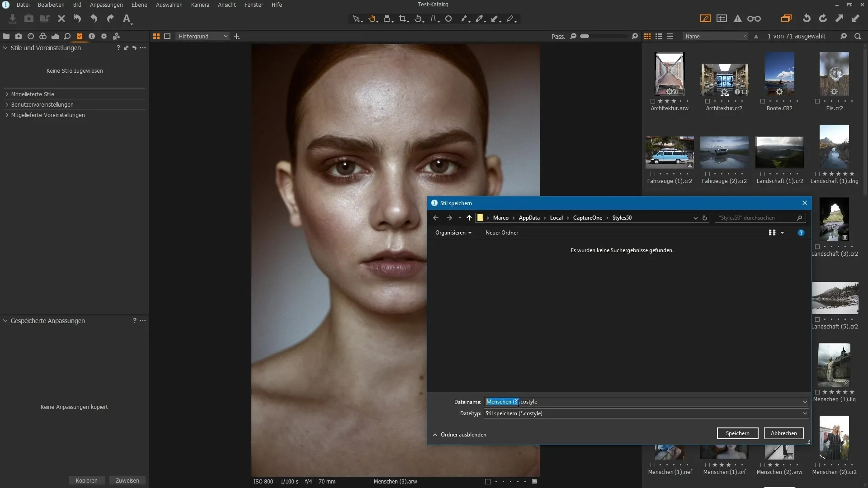
Task: Open the Metadata info tool tab
Action: click(x=92, y=36)
